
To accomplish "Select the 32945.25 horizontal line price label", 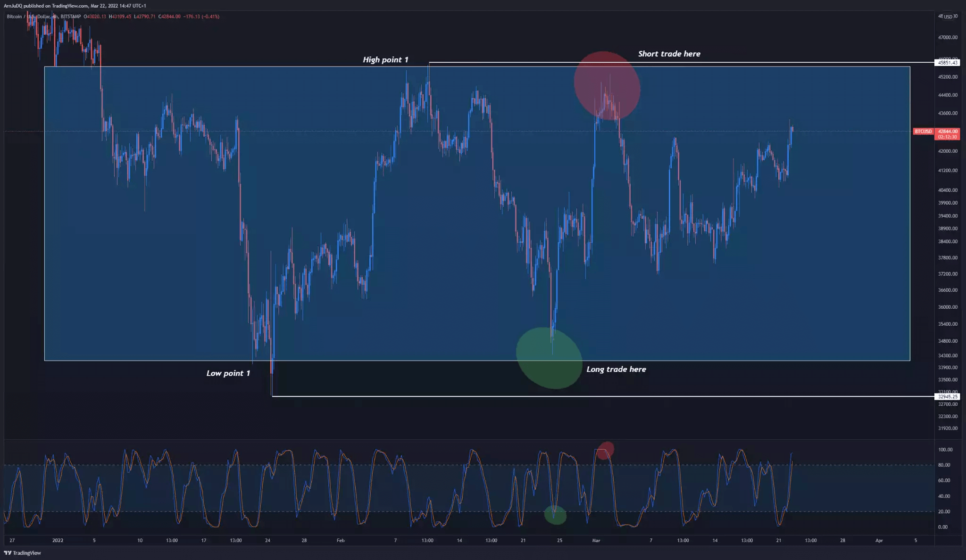I will tap(948, 396).
